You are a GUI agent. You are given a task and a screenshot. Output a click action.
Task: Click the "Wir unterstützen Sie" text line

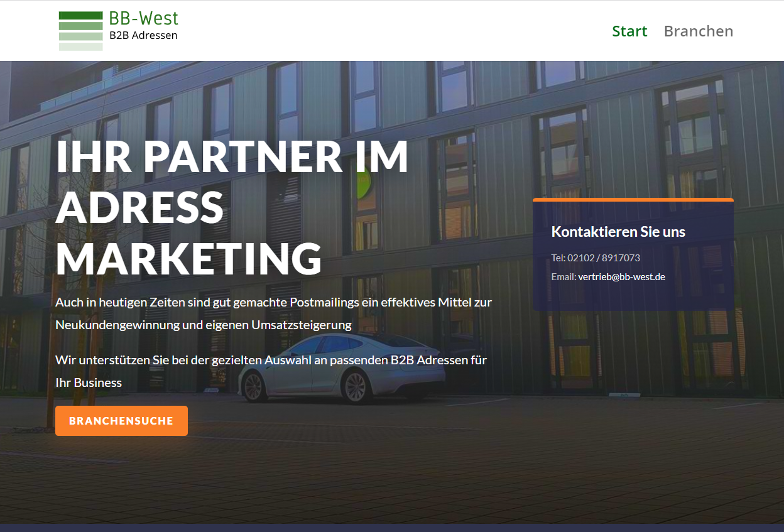click(271, 361)
